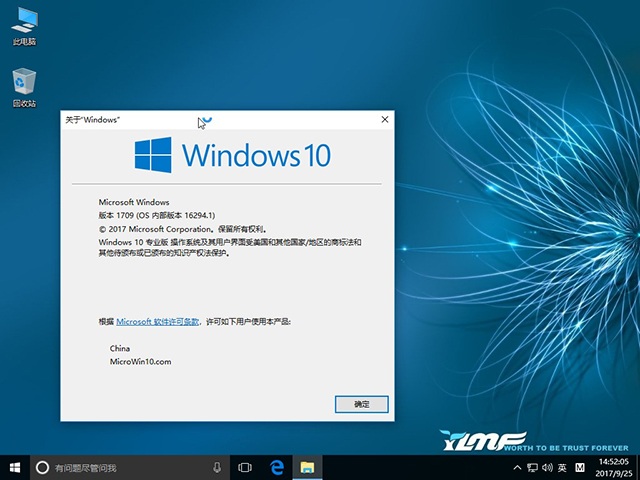
Task: Switch input language via 英 indicator
Action: coord(562,468)
